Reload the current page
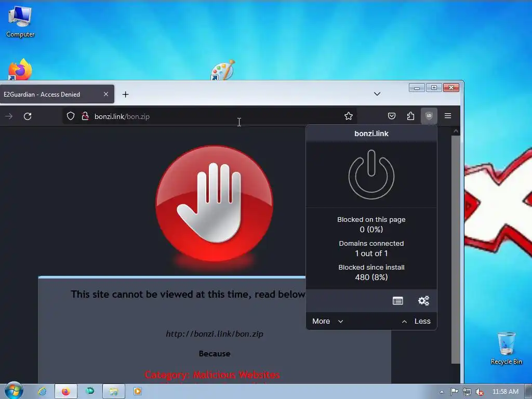This screenshot has width=532, height=399. 28,116
